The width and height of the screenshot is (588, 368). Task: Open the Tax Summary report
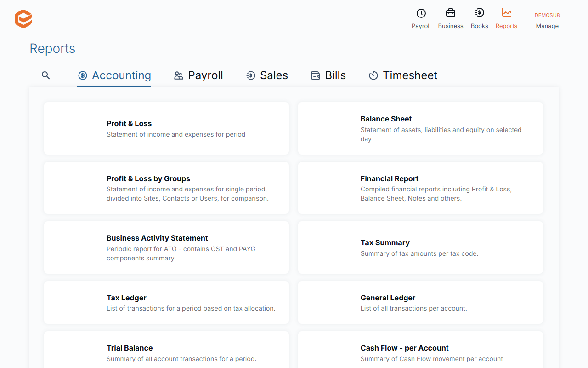(x=420, y=247)
